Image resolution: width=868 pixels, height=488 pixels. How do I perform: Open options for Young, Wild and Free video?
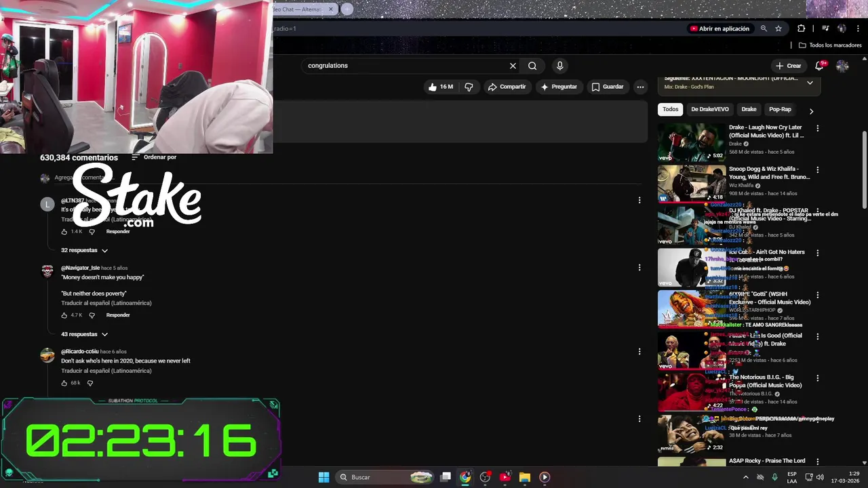[x=817, y=170]
